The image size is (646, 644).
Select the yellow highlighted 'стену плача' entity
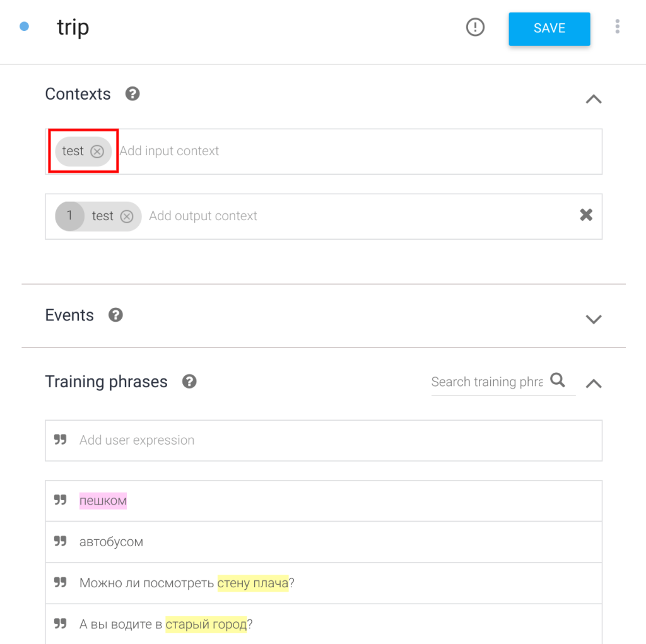tap(252, 583)
